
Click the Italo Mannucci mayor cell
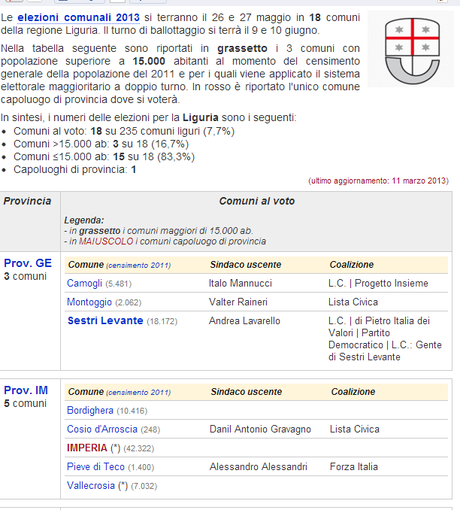(x=240, y=283)
